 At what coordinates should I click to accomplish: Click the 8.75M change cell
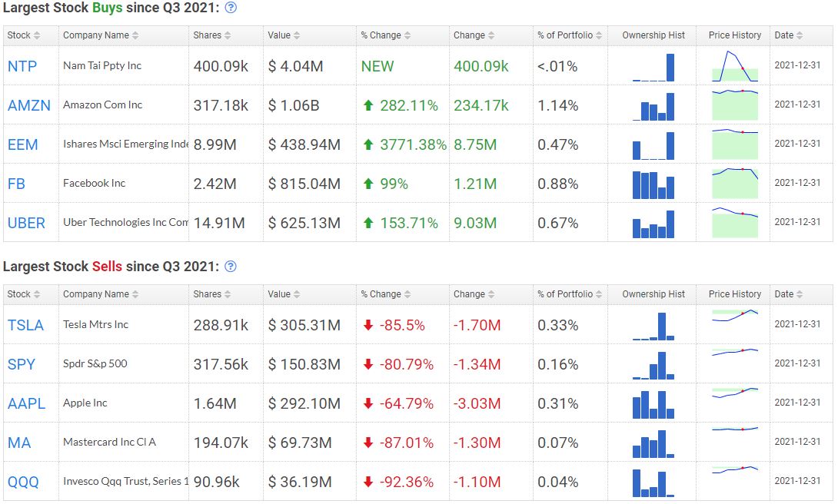click(x=475, y=144)
